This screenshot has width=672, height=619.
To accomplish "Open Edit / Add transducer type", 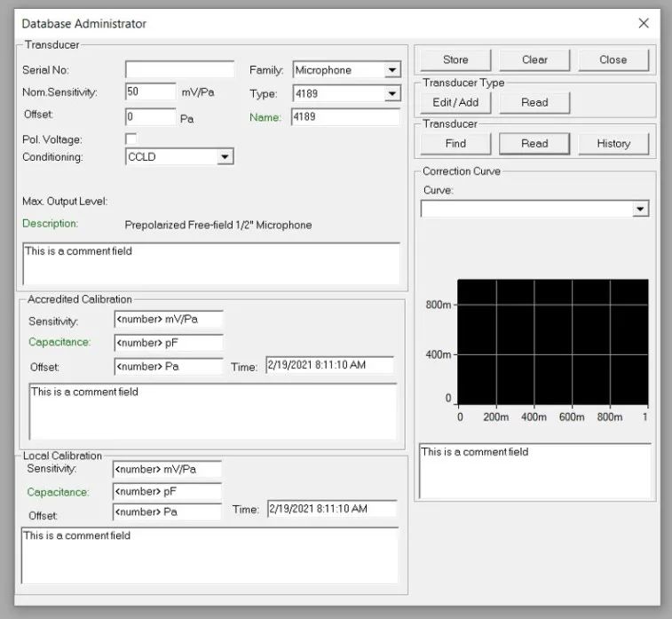I will coord(455,102).
